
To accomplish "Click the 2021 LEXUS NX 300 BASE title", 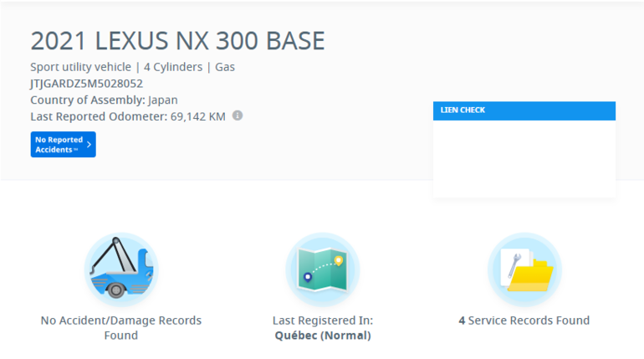I will 177,41.
